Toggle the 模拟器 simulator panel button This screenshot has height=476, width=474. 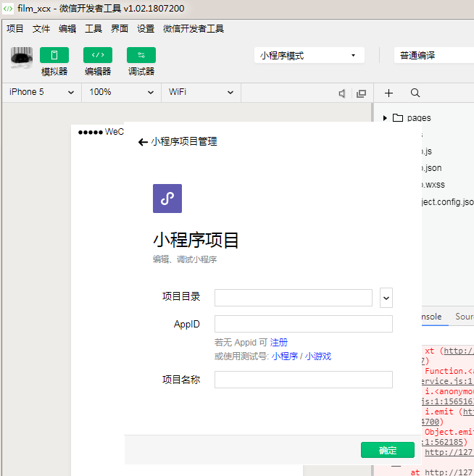pyautogui.click(x=54, y=55)
